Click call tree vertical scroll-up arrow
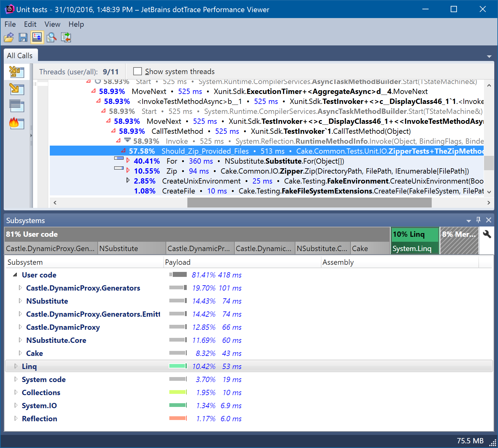 [x=489, y=85]
